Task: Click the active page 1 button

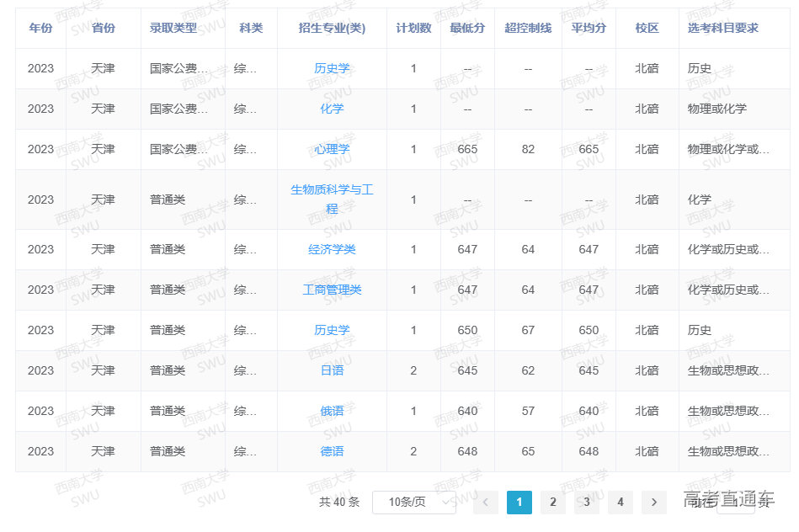Action: (519, 503)
